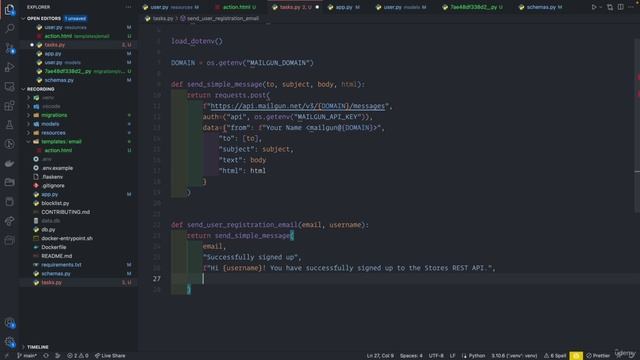The image size is (640, 360).
Task: Click the Synchronize Changes icon in status bar
Action: click(46, 356)
